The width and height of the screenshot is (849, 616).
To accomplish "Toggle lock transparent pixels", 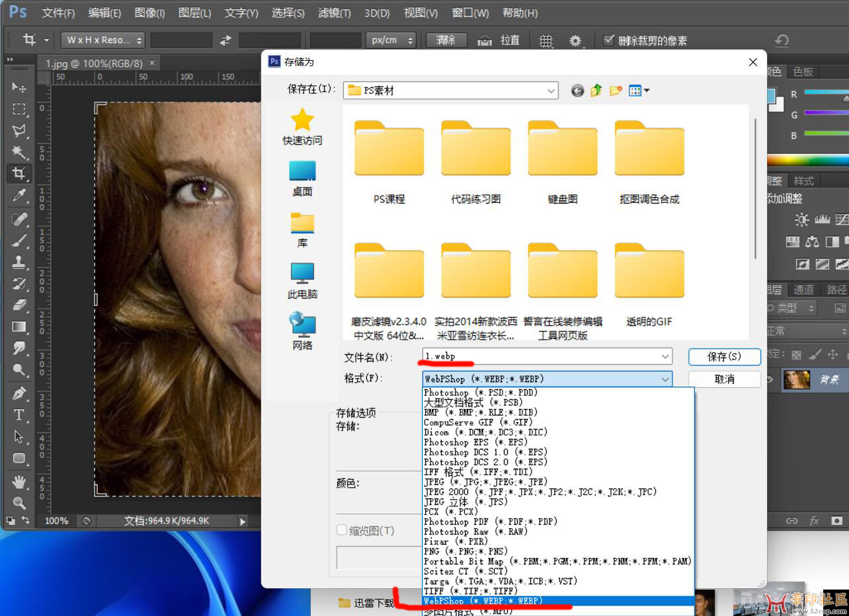I will (796, 355).
